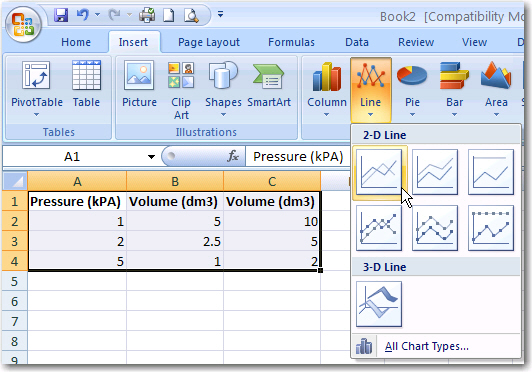Insert a Picture from file
Screen dimensions: 532x372
point(139,84)
